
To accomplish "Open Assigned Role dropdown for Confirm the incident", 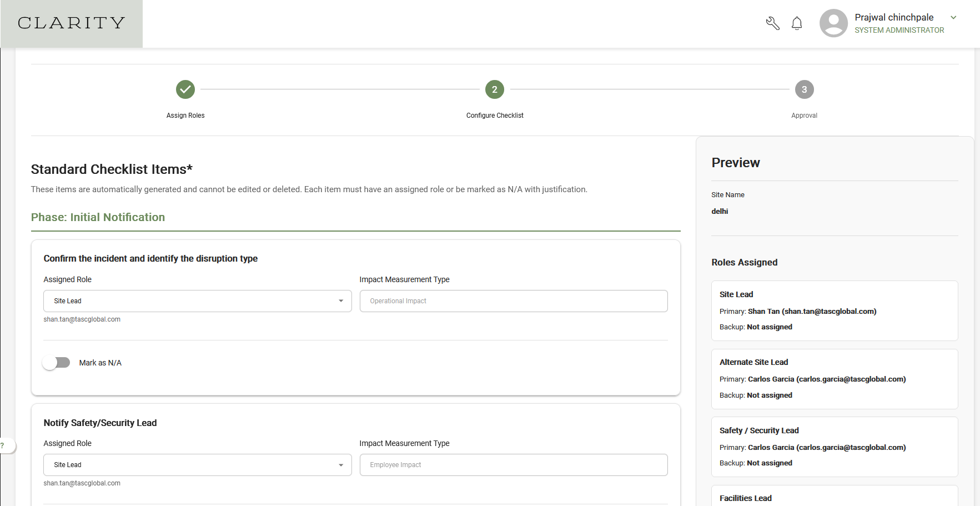I will (x=198, y=301).
